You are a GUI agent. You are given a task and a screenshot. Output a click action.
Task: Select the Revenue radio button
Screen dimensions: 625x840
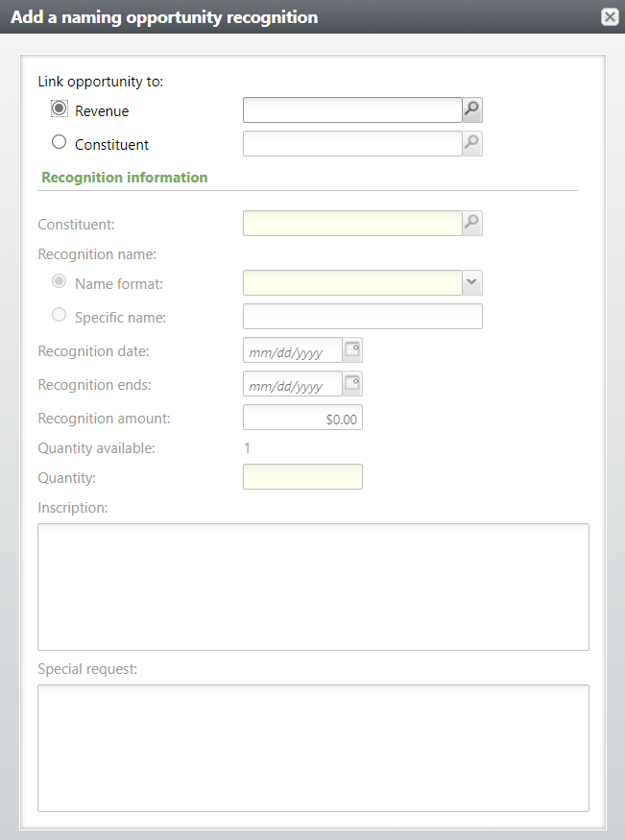(x=60, y=109)
